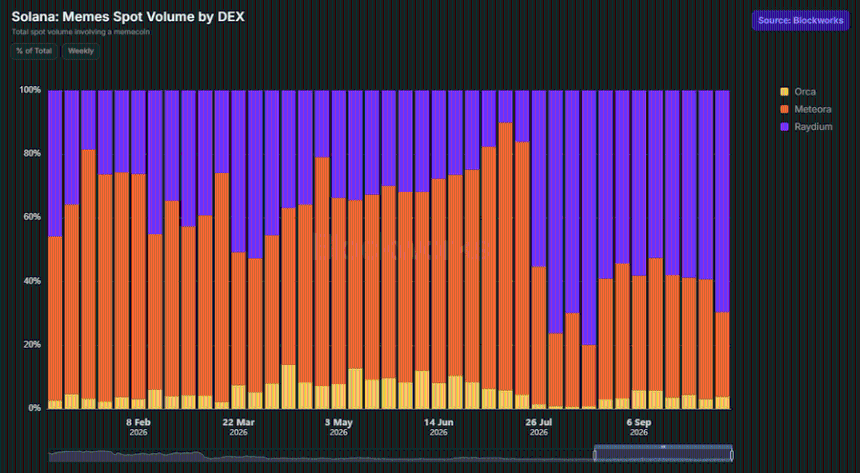Screen dimensions: 860x473
Task: Click the '6 Sep 2026' axis label
Action: point(639,427)
